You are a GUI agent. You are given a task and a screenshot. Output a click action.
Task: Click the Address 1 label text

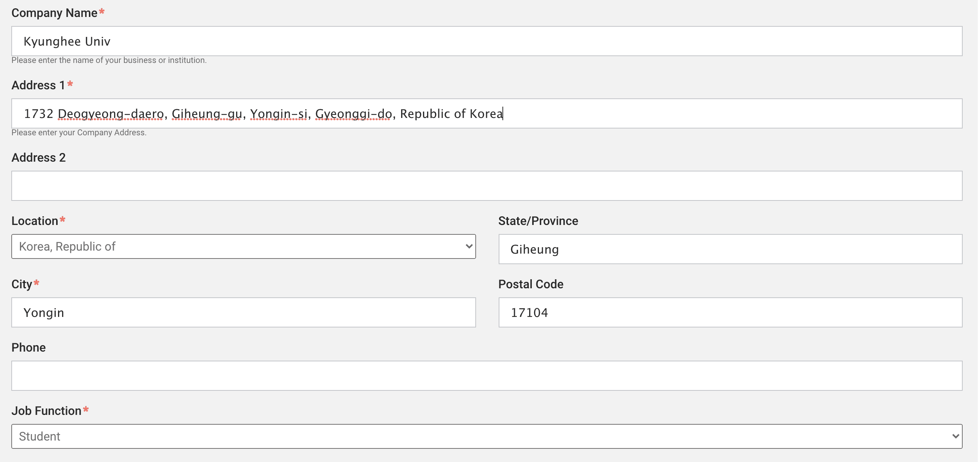pos(38,85)
